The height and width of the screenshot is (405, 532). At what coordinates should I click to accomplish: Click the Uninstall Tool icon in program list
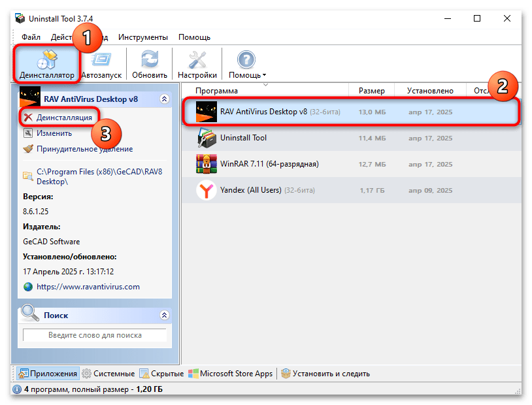207,138
